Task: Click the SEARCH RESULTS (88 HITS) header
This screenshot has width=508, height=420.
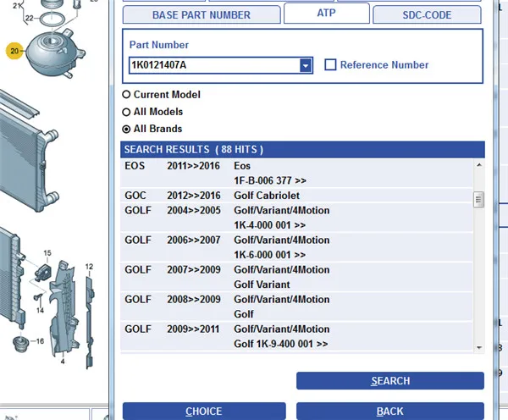Action: (302, 150)
